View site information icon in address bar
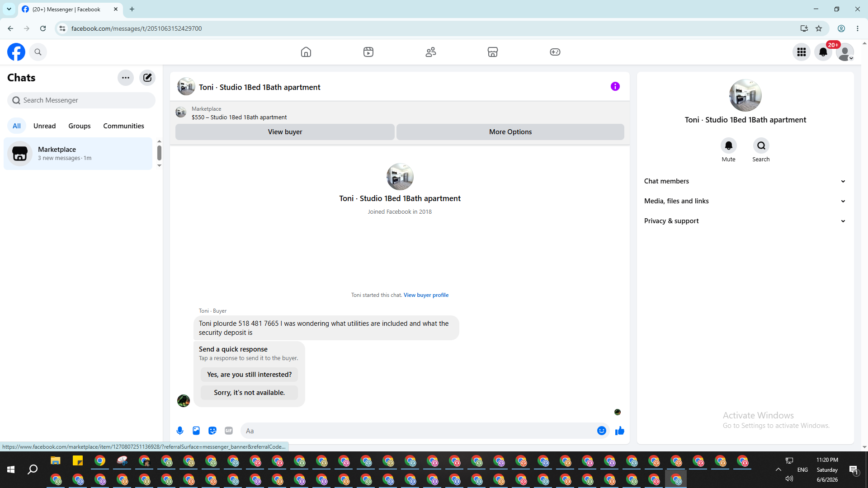This screenshot has height=488, width=868. tap(62, 28)
